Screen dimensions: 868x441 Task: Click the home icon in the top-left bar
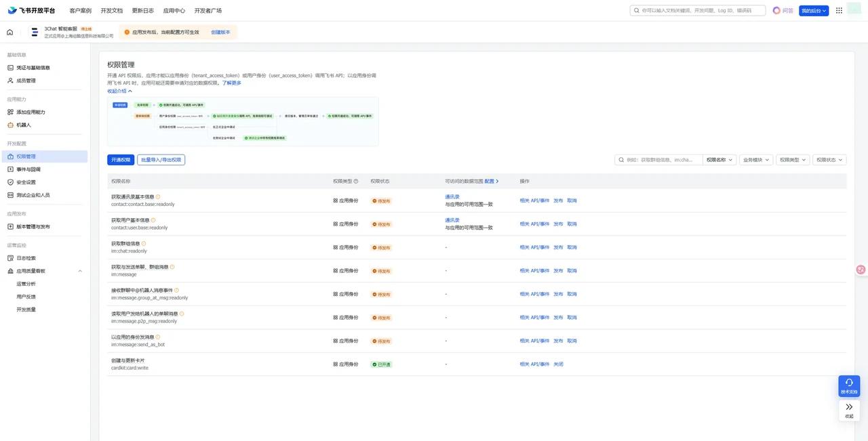pos(9,32)
